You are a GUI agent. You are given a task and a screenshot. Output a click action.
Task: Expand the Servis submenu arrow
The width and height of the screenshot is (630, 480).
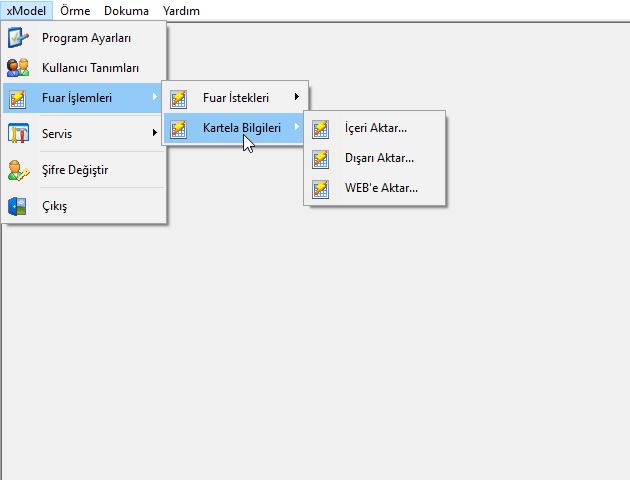point(155,133)
